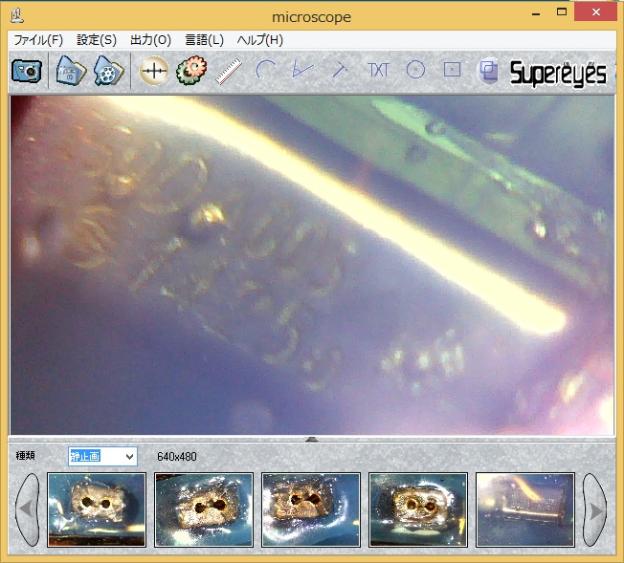This screenshot has width=624, height=563.
Task: Open the 言語(L) language menu
Action: [204, 40]
